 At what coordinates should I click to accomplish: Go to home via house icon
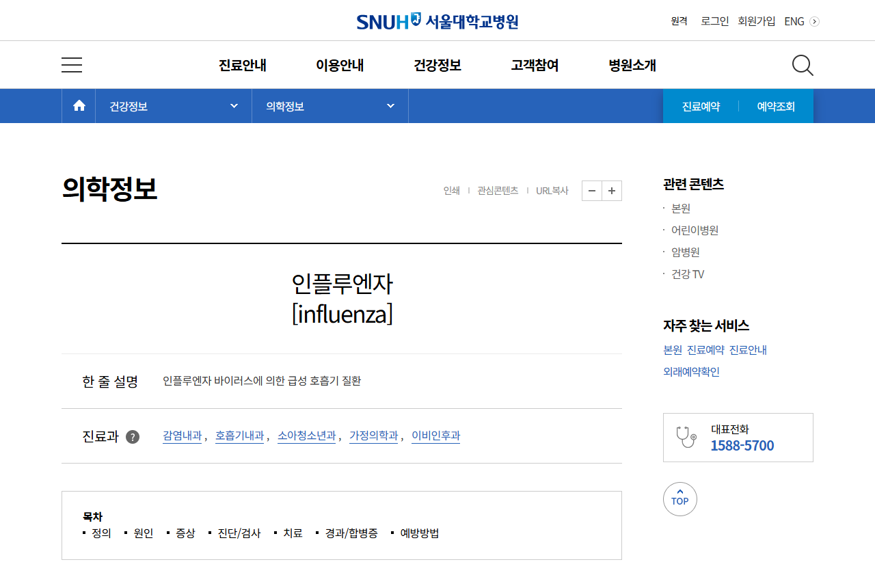click(x=79, y=106)
